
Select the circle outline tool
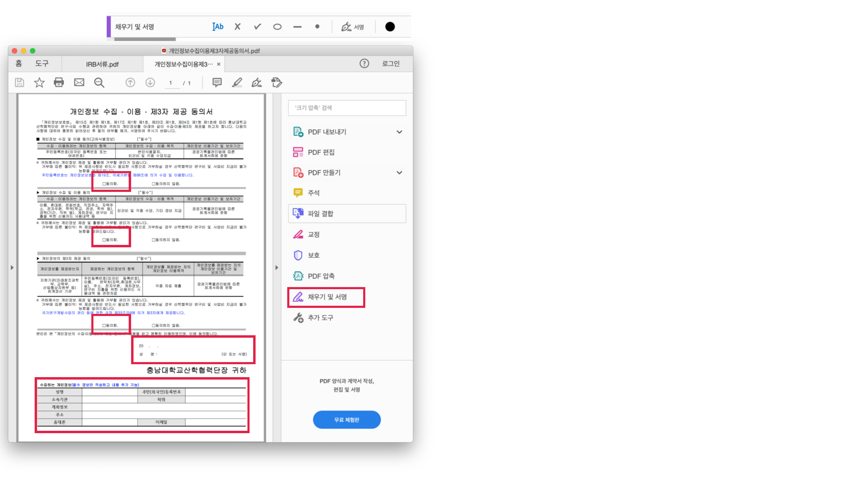tap(277, 27)
